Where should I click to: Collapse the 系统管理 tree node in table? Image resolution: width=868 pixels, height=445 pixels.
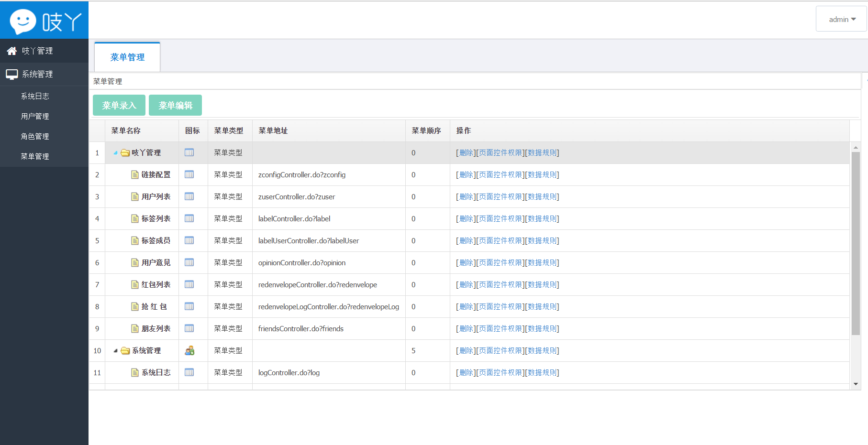point(115,351)
